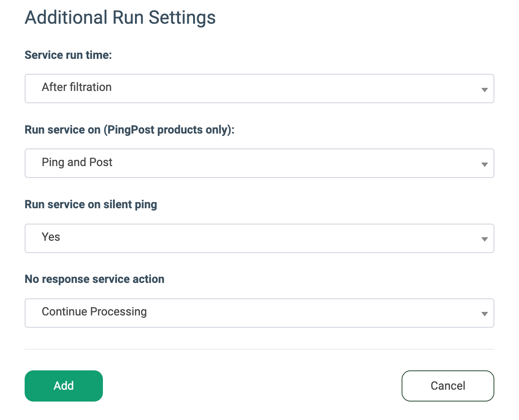Click the arrow beside After filtration

pos(484,90)
